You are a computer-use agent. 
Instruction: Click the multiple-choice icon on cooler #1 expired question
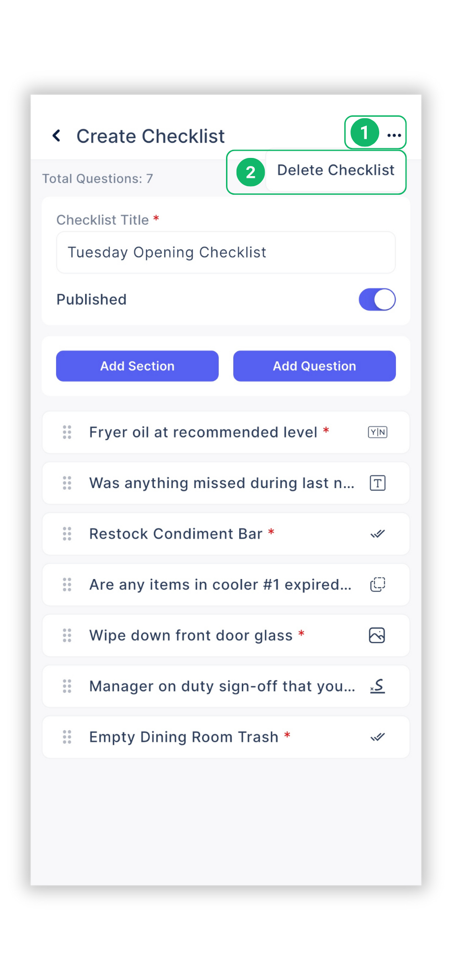point(377,584)
